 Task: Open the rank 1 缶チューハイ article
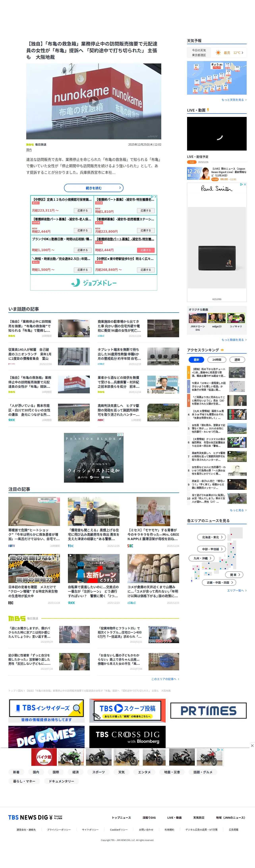pos(217,372)
